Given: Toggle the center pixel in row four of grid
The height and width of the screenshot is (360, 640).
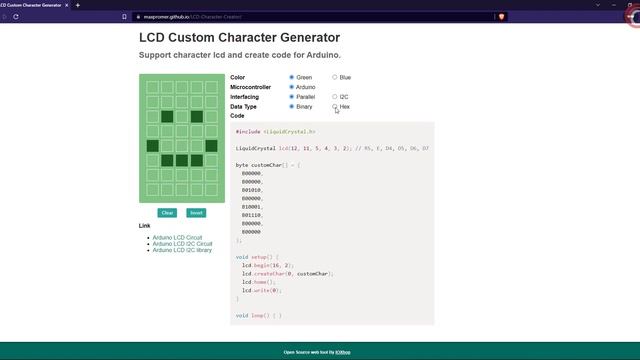Looking at the screenshot, I should [182, 131].
